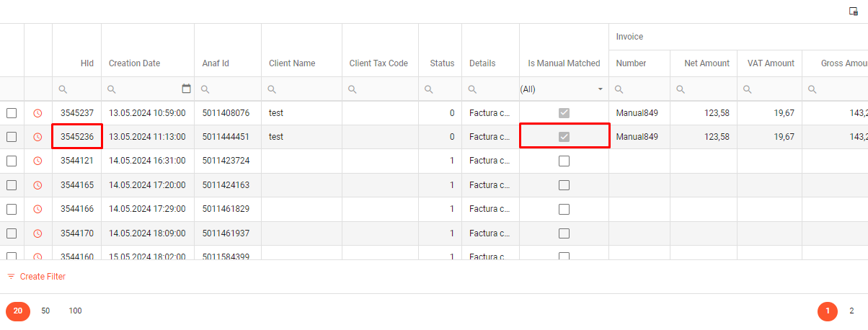The image size is (868, 330).
Task: Click the Manual849 cell in row 3545237
Action: point(639,113)
